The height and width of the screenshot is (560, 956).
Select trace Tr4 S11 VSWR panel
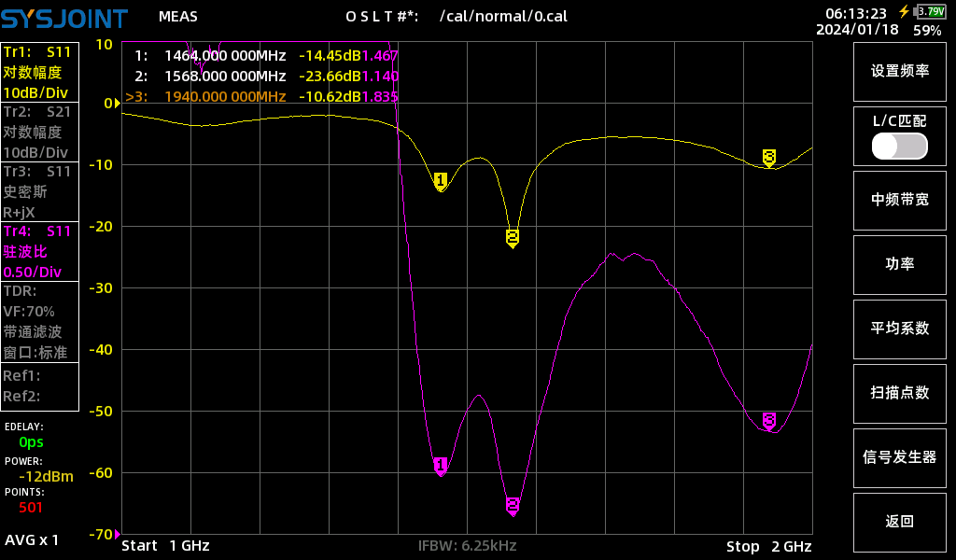coord(39,252)
